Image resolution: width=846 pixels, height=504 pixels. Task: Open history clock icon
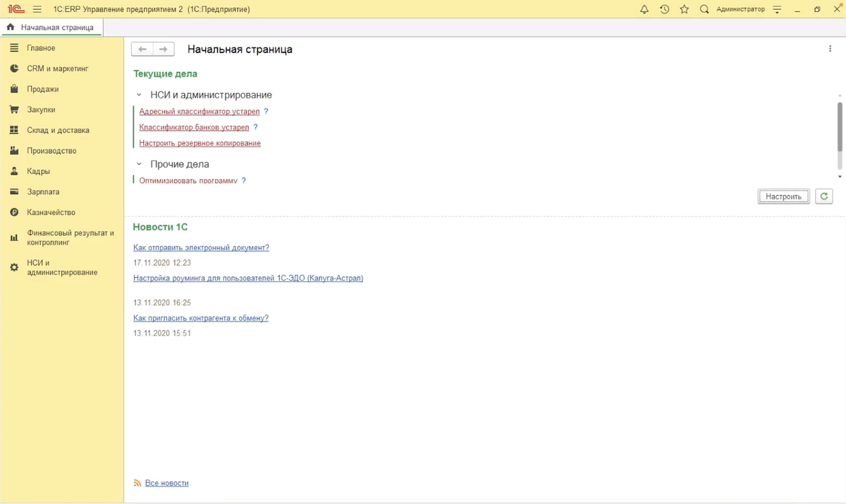pyautogui.click(x=664, y=9)
